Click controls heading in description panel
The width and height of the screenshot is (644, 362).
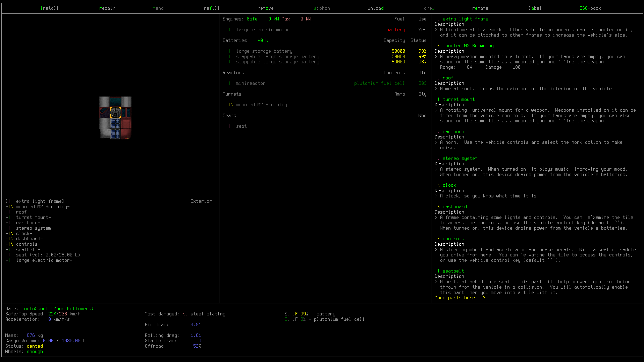(x=453, y=239)
